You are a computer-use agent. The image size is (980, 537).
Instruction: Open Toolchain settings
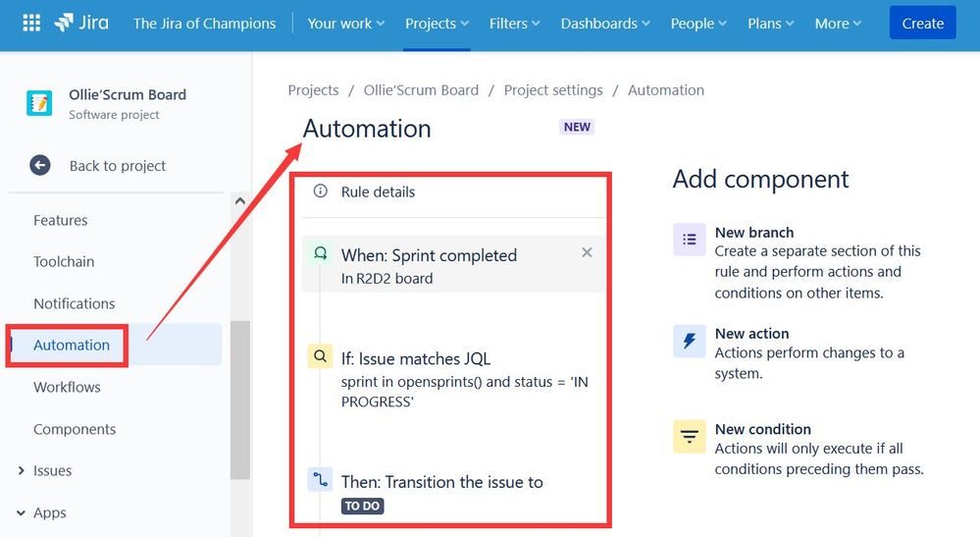pyautogui.click(x=64, y=261)
